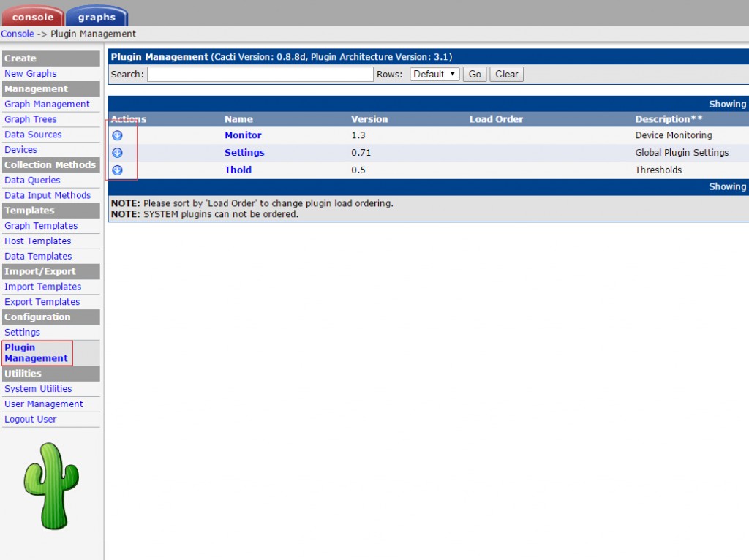Click the Create section header

click(51, 58)
